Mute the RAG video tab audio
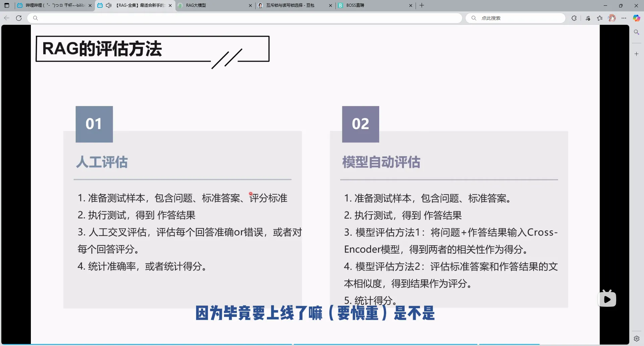The image size is (644, 346). 108,5
